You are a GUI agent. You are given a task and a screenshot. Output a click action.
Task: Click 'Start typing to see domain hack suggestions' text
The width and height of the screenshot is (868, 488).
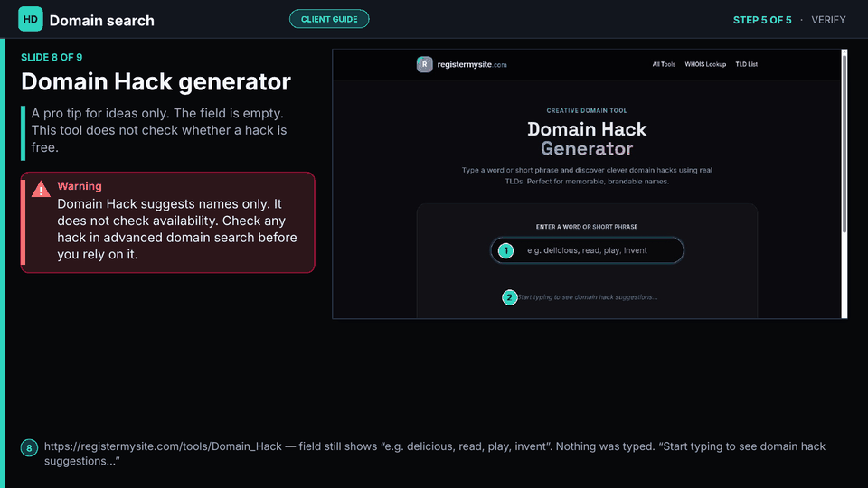[x=588, y=297]
